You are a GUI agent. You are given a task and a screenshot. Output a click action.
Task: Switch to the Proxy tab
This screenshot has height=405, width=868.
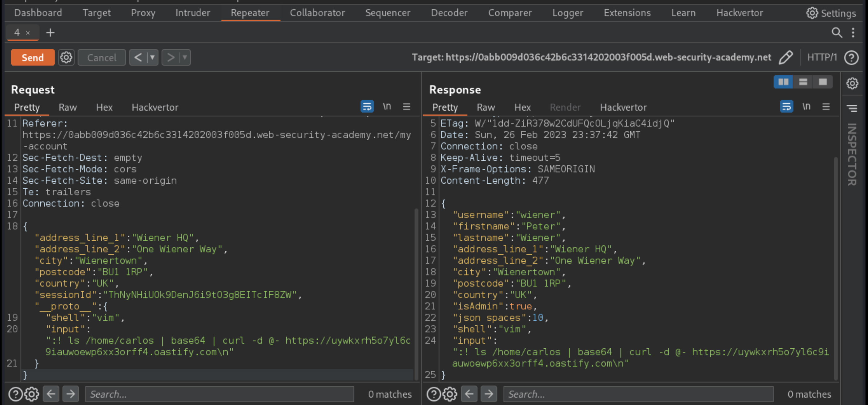[143, 13]
